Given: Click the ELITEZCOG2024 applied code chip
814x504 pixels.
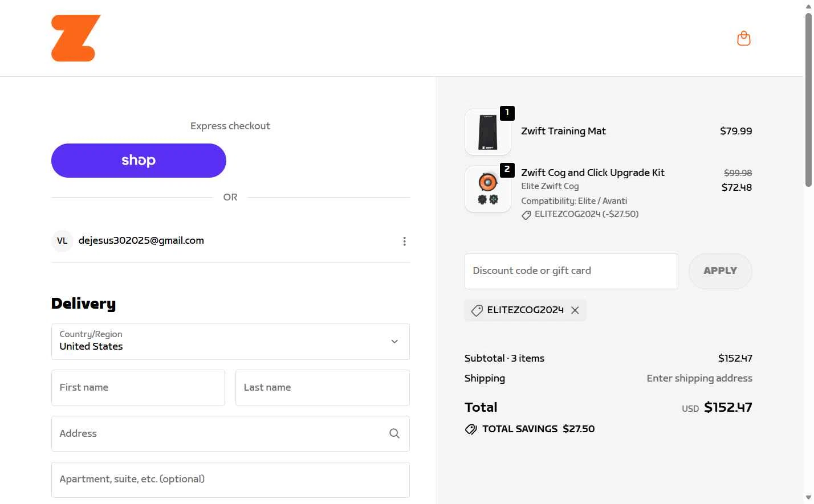Looking at the screenshot, I should click(518, 310).
